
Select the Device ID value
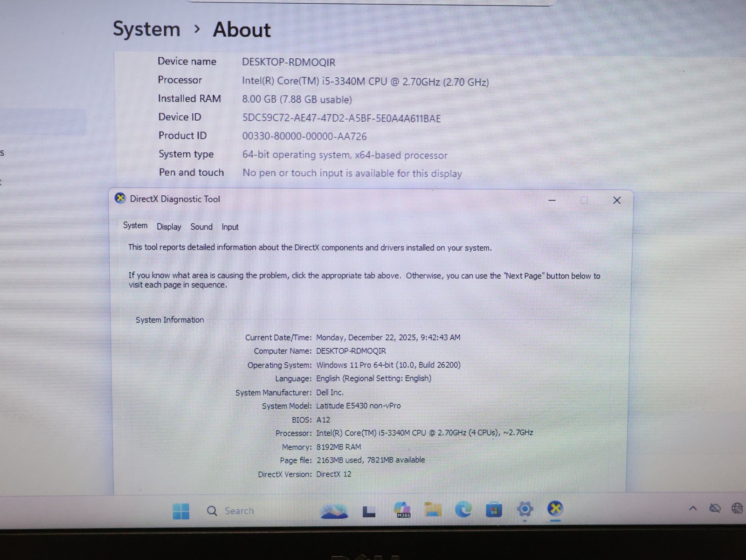click(341, 118)
